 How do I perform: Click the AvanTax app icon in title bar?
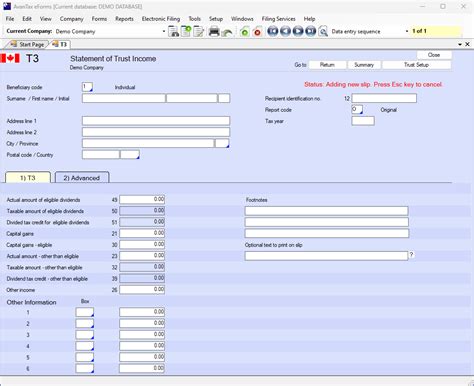[7, 6]
